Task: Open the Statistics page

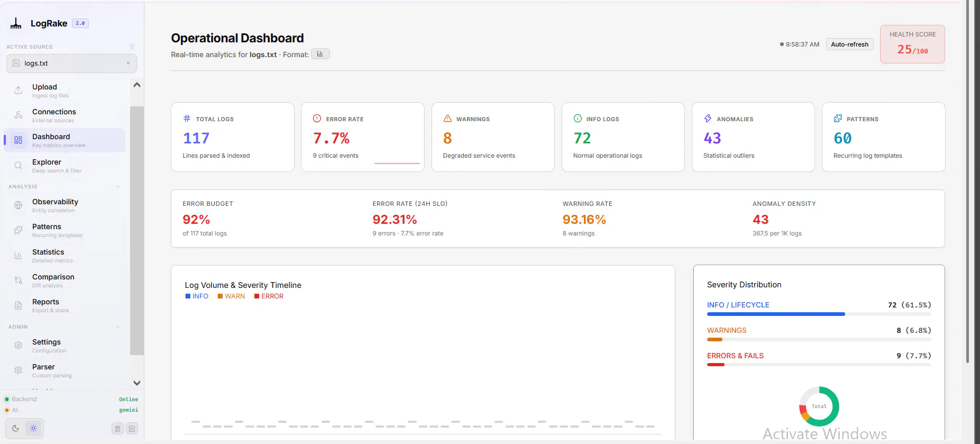Action: pyautogui.click(x=65, y=256)
